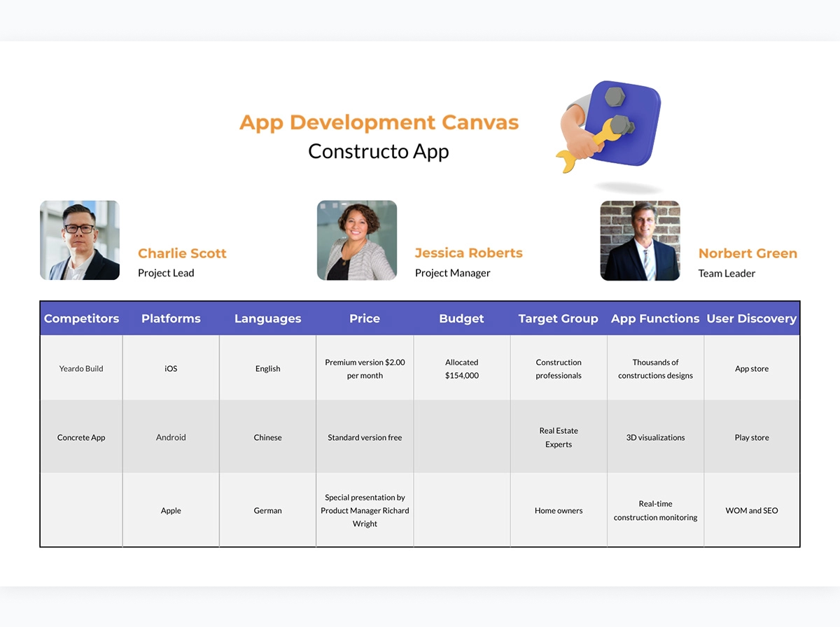Click the Constructo App subtitle
840x627 pixels.
click(x=379, y=151)
